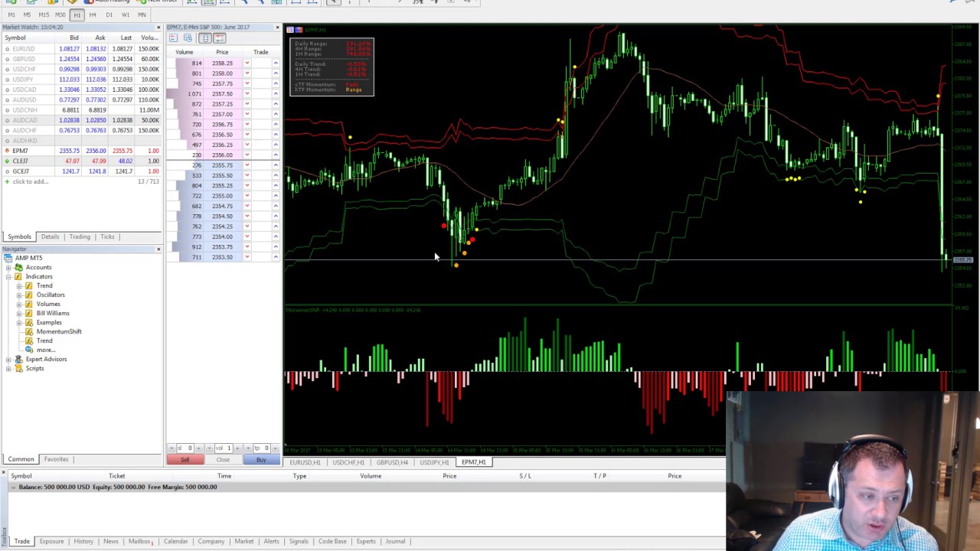Toggle the price ladder layout icon in Depth of Market
This screenshot has height=551, width=980.
point(205,37)
